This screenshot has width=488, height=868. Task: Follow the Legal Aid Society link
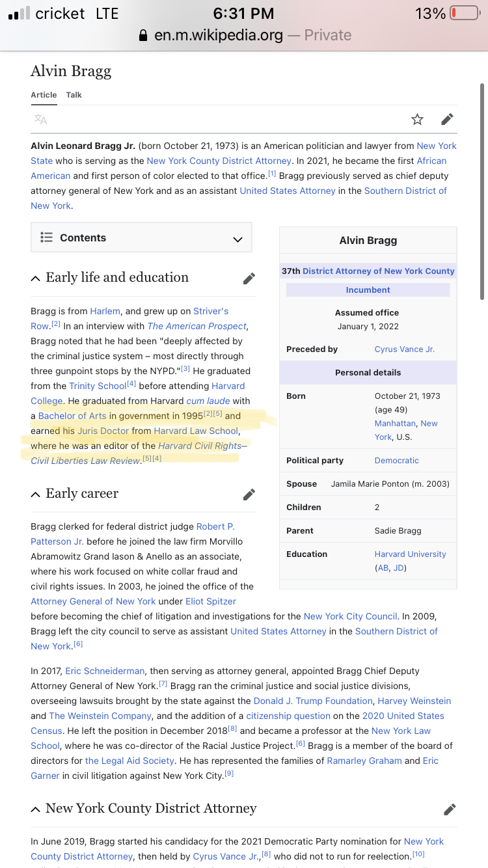[x=130, y=761]
